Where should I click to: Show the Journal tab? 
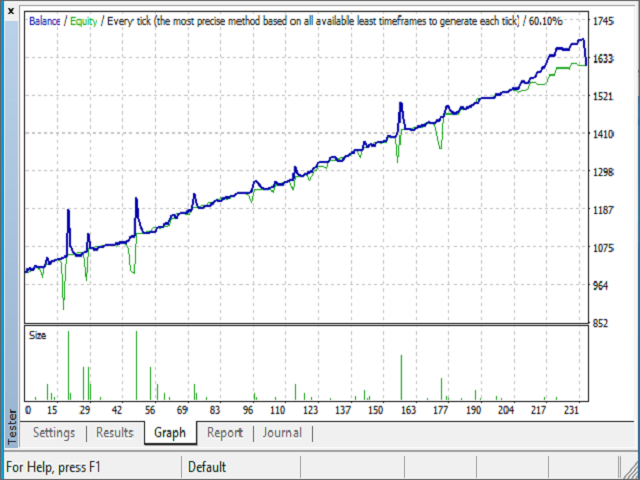tap(282, 433)
